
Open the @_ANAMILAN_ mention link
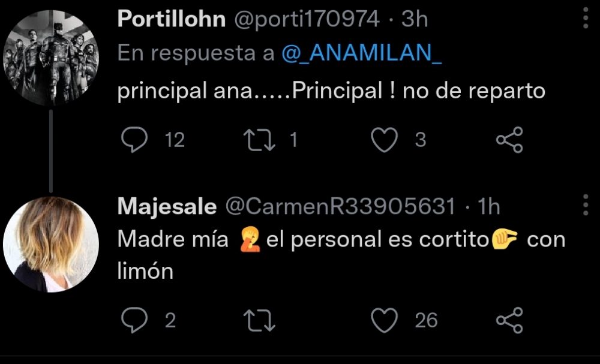click(x=361, y=53)
